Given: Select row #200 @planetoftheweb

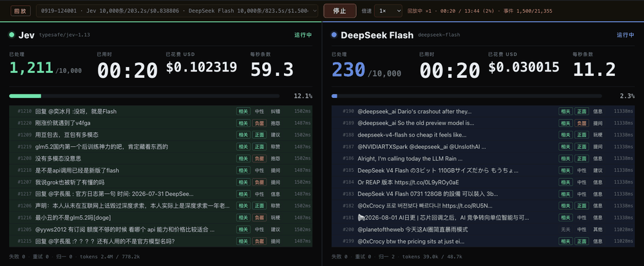Looking at the screenshot, I should point(483,229).
